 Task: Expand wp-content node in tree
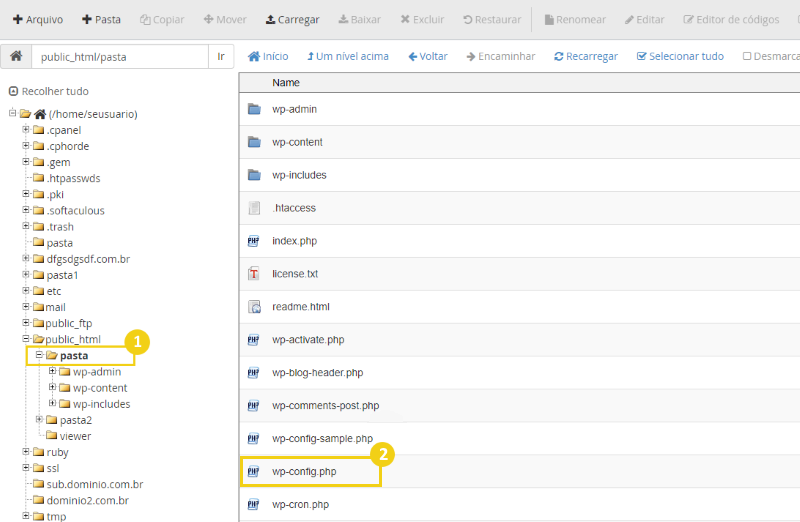(52, 387)
